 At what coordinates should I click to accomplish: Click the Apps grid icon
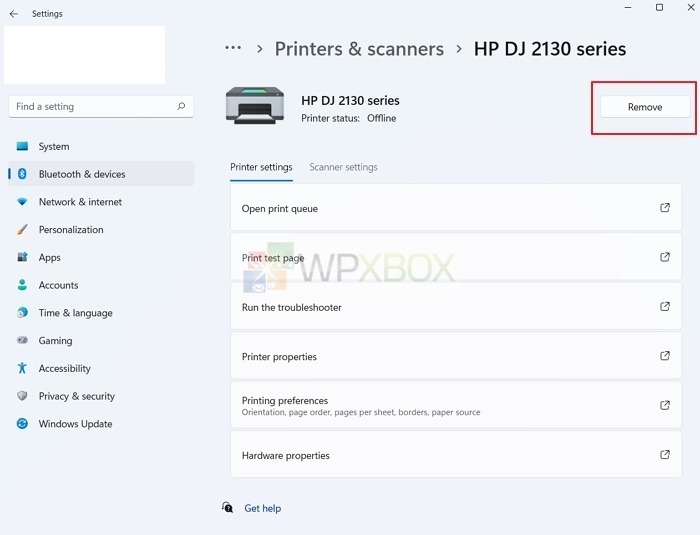coord(22,257)
